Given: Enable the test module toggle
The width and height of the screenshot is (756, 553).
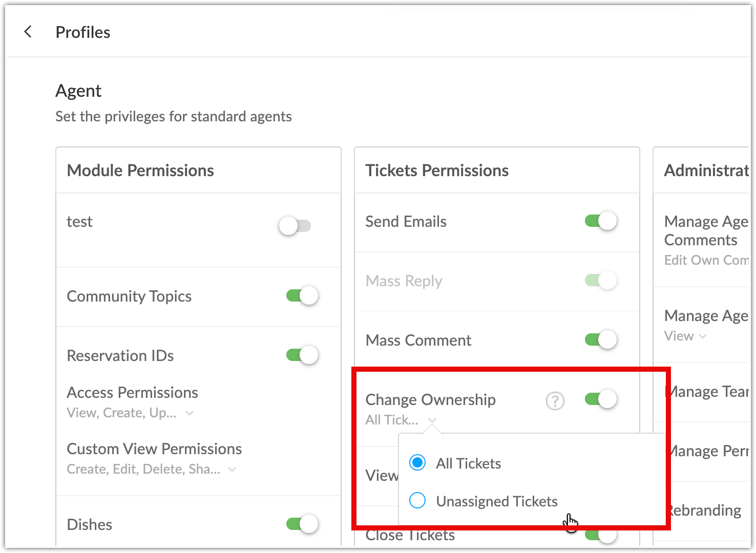Looking at the screenshot, I should (295, 226).
